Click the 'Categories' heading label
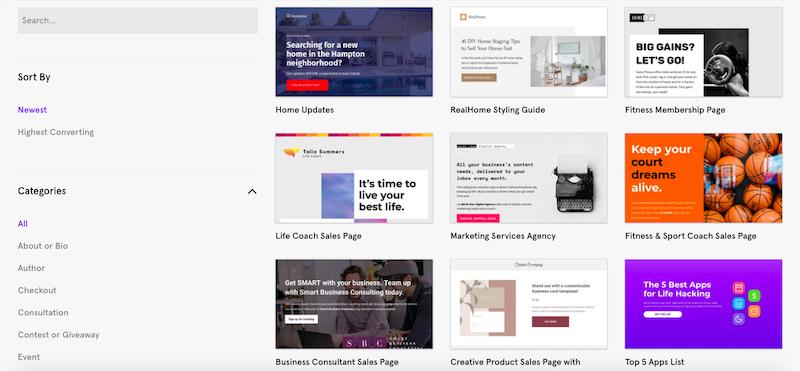This screenshot has height=371, width=800. [x=42, y=191]
